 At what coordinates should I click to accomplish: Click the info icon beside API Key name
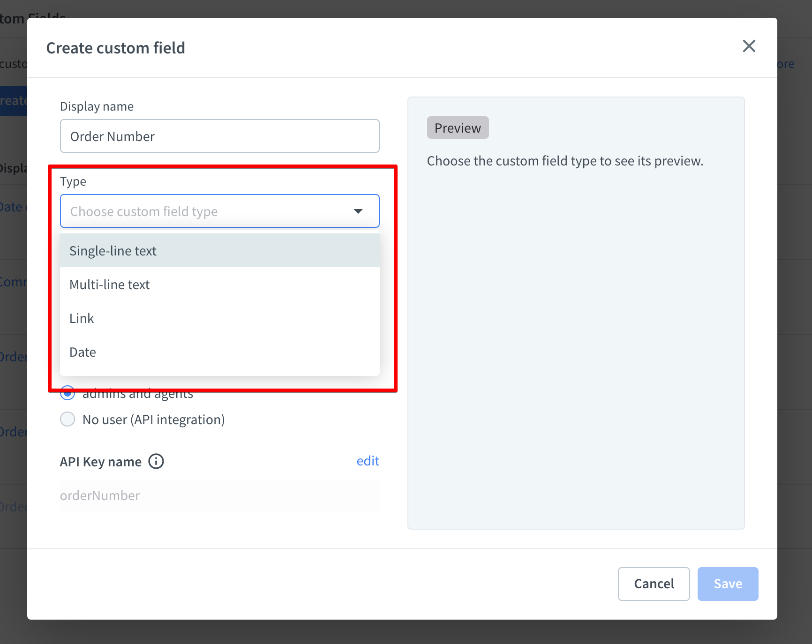pyautogui.click(x=156, y=462)
